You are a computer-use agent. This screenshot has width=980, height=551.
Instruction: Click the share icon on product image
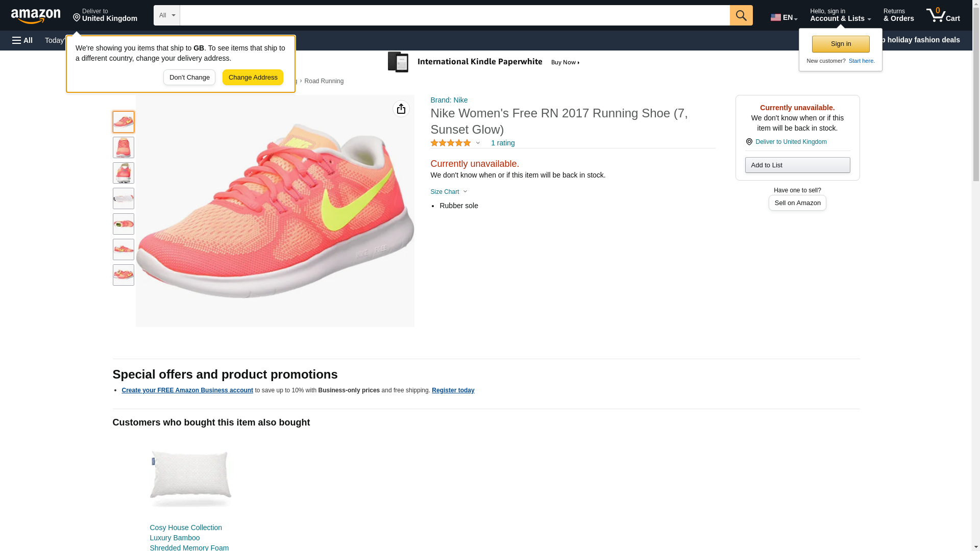click(401, 109)
